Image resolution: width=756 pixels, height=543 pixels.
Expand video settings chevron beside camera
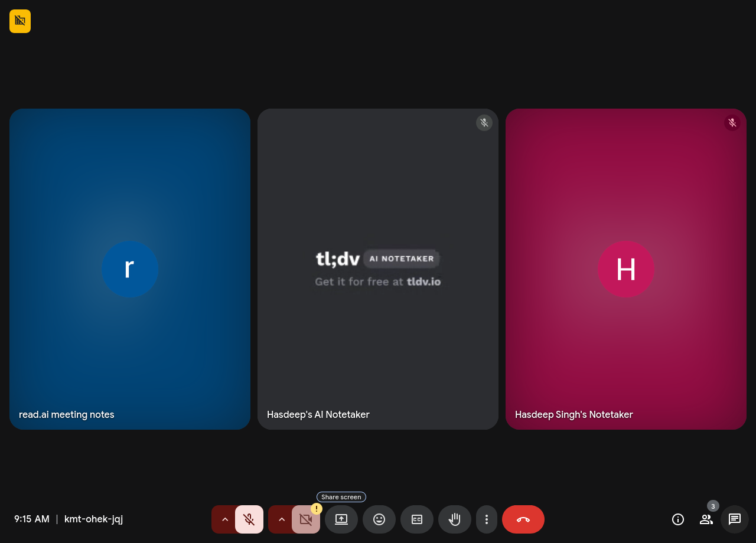click(281, 519)
